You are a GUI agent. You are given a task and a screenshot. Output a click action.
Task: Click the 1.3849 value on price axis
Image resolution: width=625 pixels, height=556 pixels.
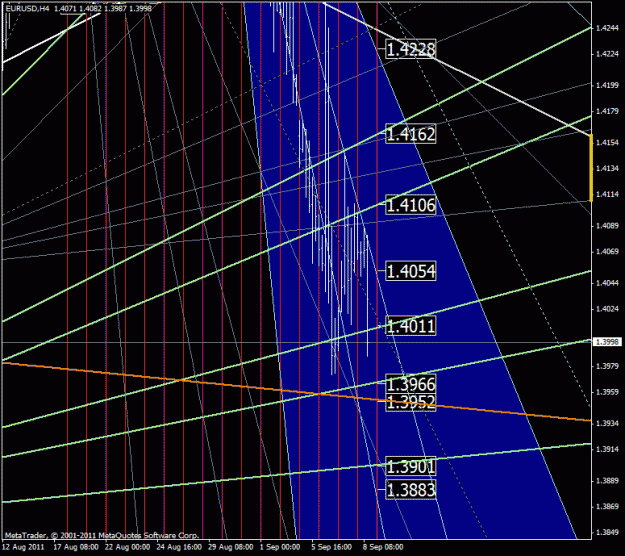[607, 532]
